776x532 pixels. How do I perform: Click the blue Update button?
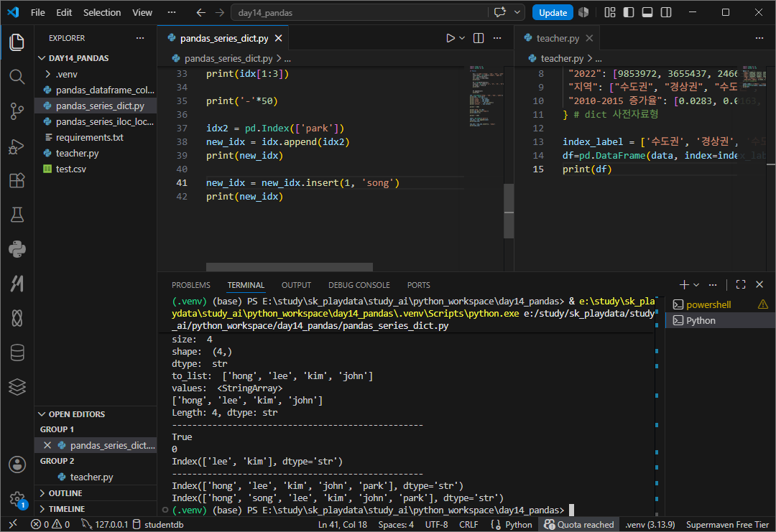pos(553,12)
